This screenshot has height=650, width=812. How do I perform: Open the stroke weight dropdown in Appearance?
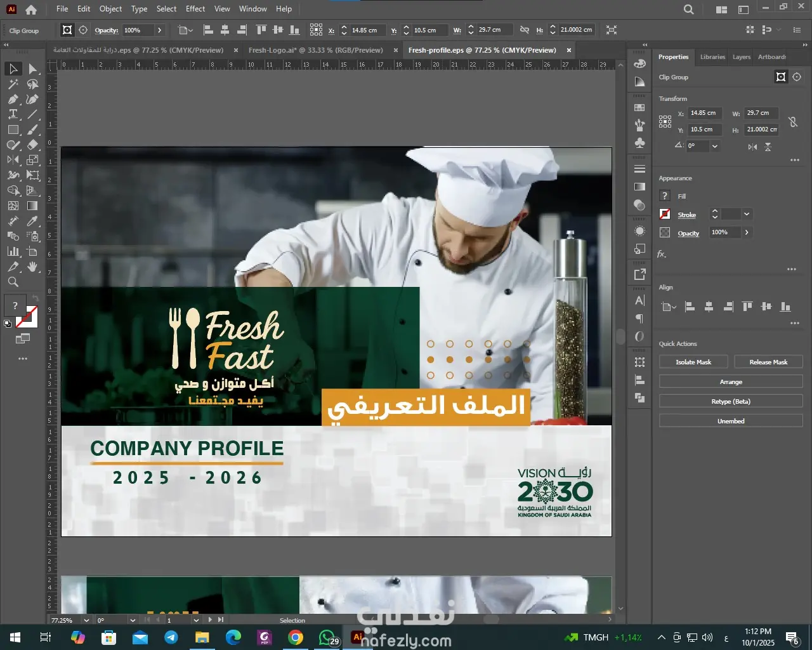747,215
